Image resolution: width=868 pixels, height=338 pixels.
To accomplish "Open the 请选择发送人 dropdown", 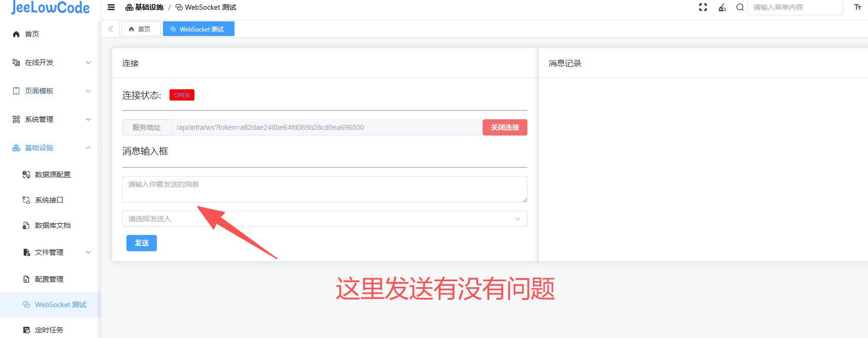I will click(x=324, y=219).
